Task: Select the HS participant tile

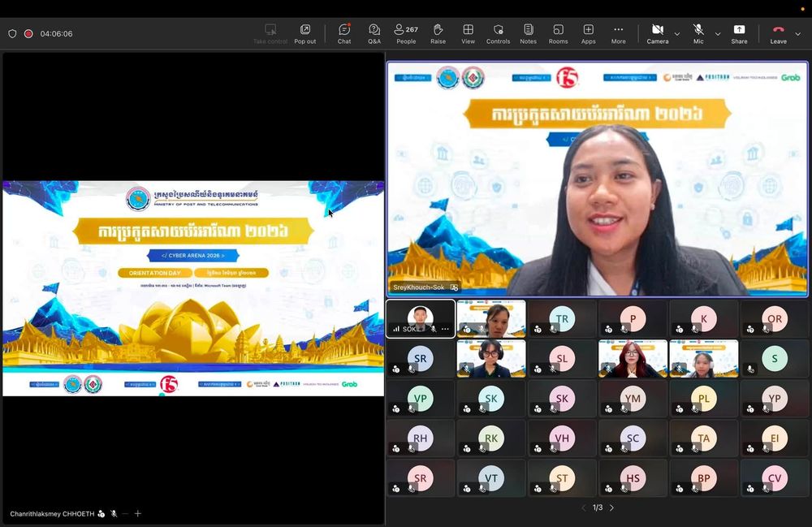Action: (633, 478)
